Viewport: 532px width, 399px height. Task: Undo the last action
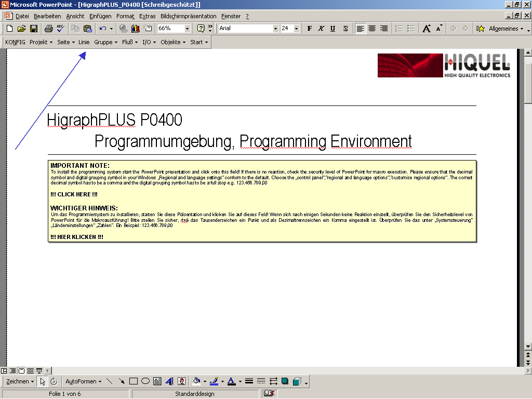tap(103, 29)
